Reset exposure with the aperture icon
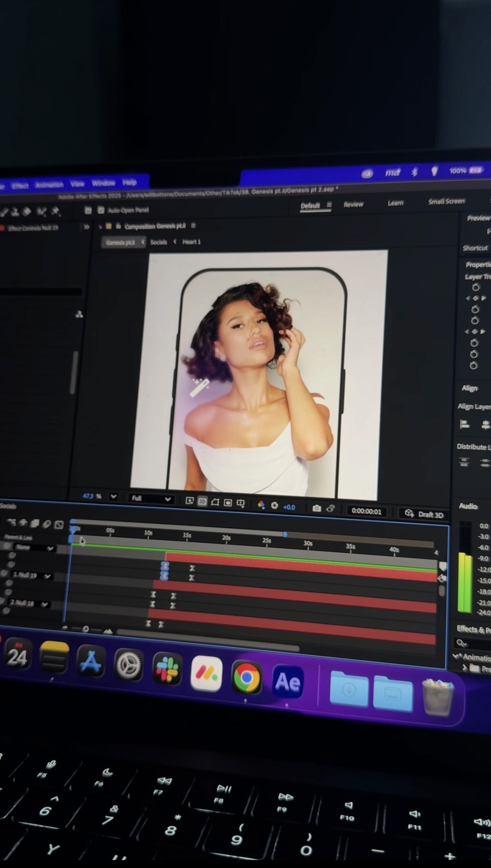 pos(274,506)
